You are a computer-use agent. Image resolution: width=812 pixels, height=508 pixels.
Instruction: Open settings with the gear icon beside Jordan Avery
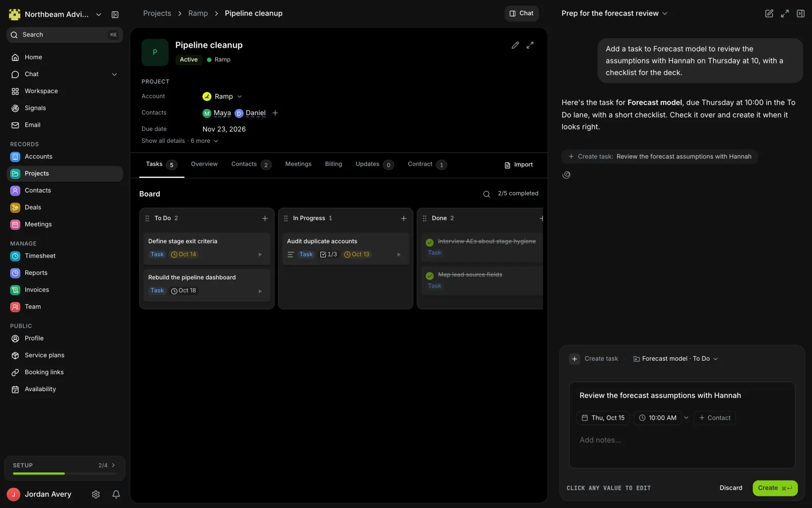pyautogui.click(x=95, y=494)
